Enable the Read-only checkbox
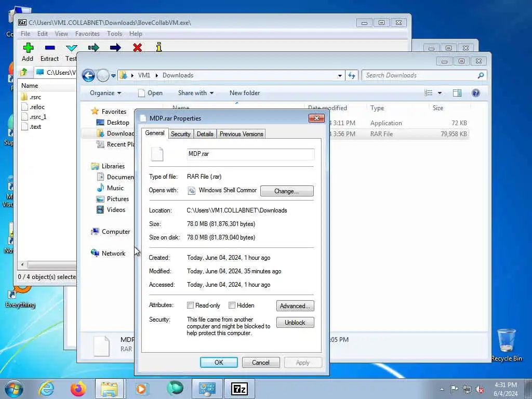The height and width of the screenshot is (399, 532). click(x=190, y=305)
